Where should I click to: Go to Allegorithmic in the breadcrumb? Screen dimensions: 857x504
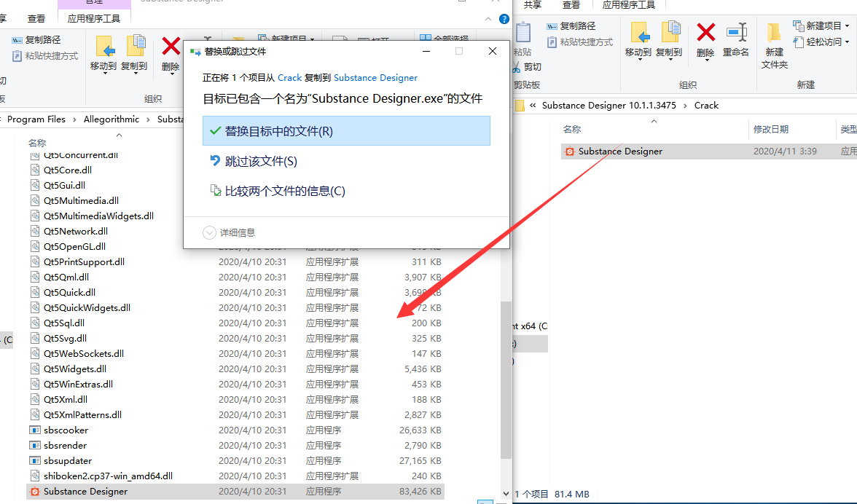pyautogui.click(x=111, y=119)
